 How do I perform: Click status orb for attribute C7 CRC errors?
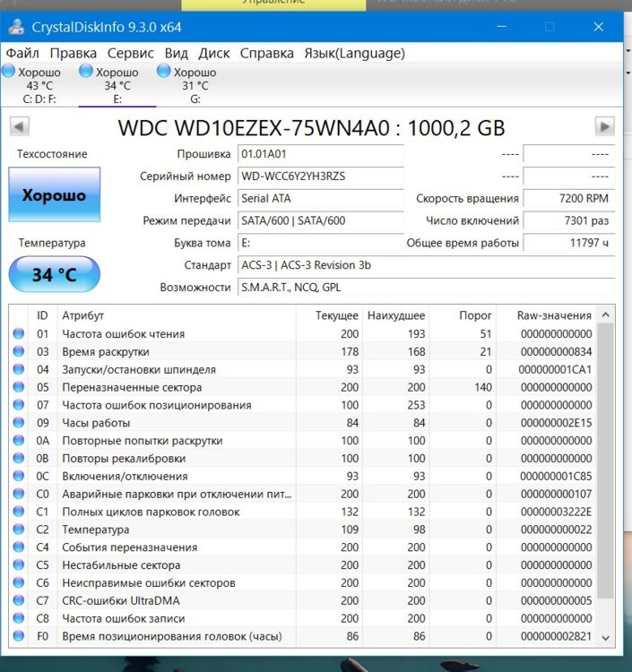pyautogui.click(x=20, y=600)
